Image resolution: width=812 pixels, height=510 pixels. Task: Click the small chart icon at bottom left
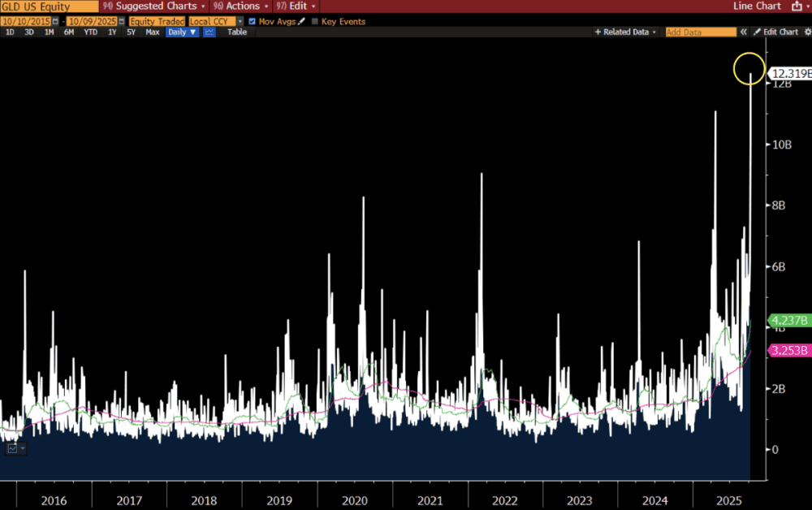point(13,448)
